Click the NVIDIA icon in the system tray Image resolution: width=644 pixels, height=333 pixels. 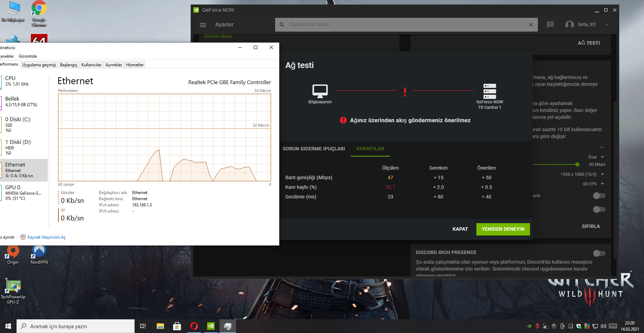[x=529, y=326]
